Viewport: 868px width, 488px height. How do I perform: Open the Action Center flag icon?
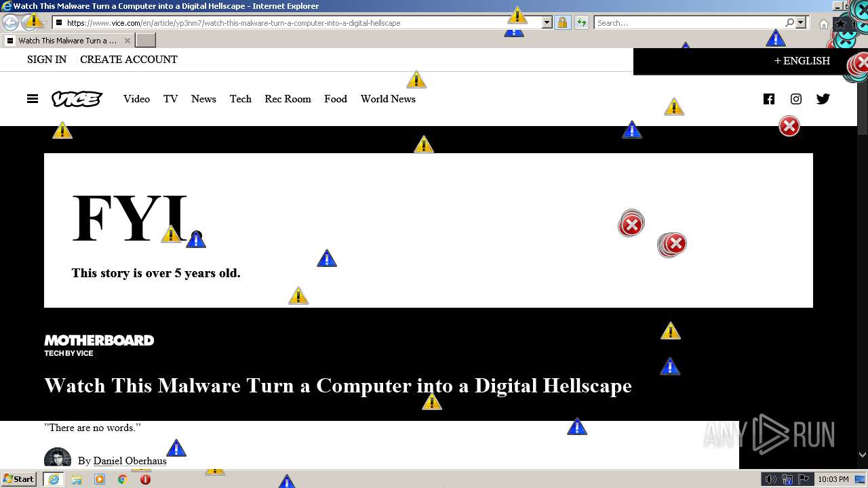coord(804,479)
